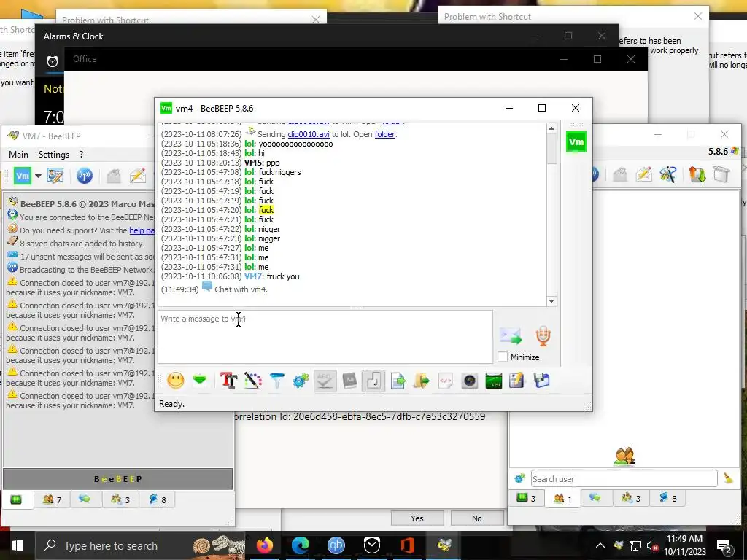Screen dimensions: 747x560
Task: Click the No button in the dialog
Action: coord(477,518)
